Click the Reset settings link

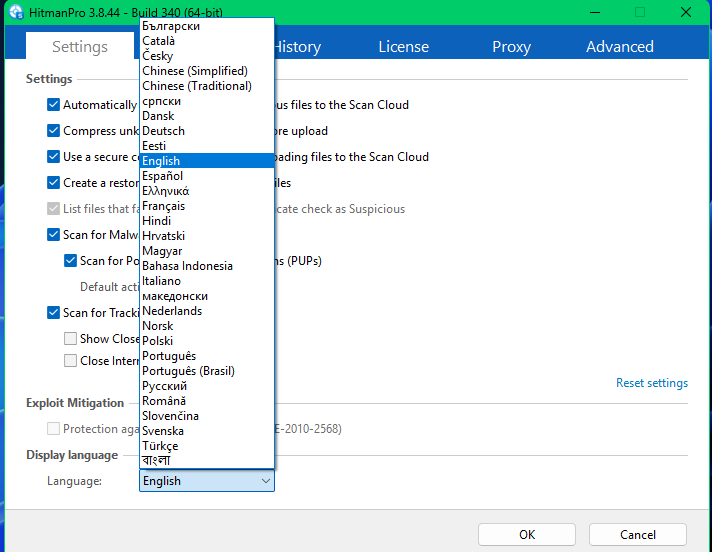coord(652,383)
